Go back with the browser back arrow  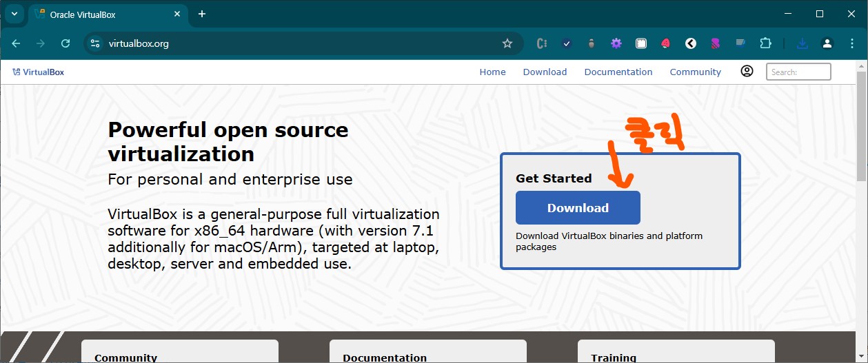coord(16,43)
